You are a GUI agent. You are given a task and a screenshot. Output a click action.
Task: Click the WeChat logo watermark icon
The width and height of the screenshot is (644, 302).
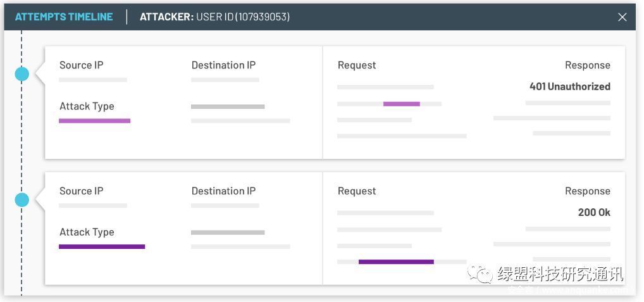(x=479, y=274)
